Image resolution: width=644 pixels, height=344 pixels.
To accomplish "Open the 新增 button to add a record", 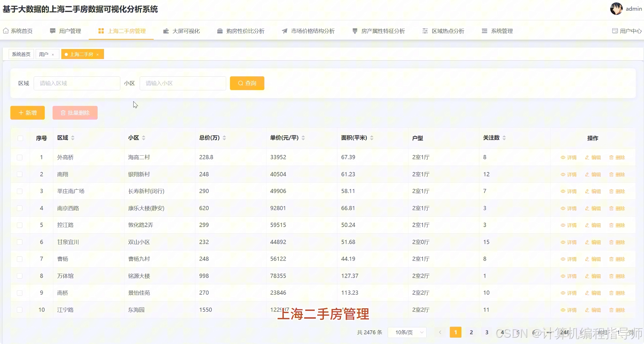I will [27, 113].
